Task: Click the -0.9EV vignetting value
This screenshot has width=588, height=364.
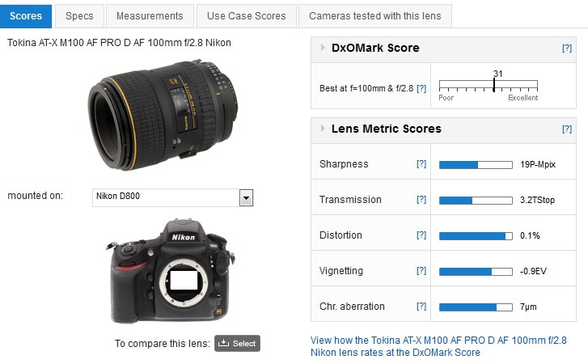Action: coord(533,272)
